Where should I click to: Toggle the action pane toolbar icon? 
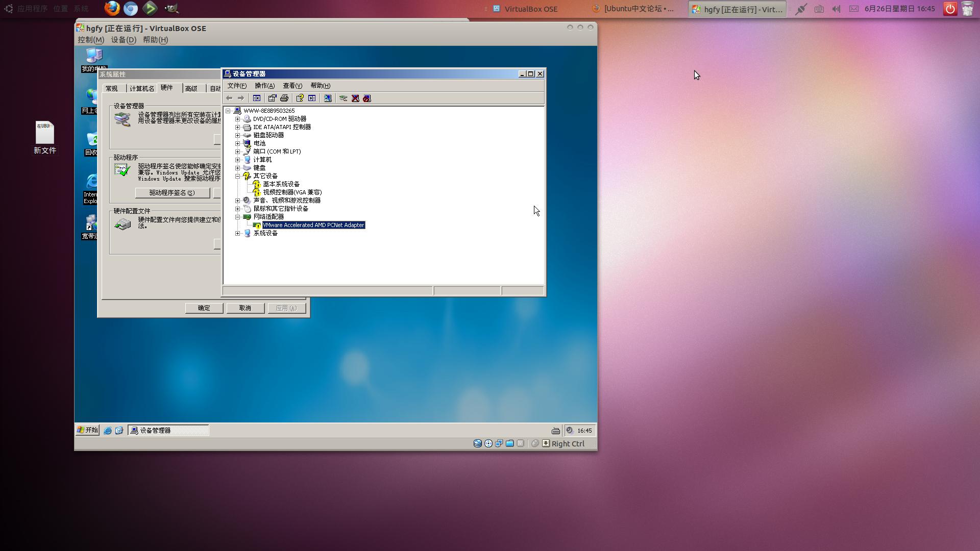pos(312,98)
